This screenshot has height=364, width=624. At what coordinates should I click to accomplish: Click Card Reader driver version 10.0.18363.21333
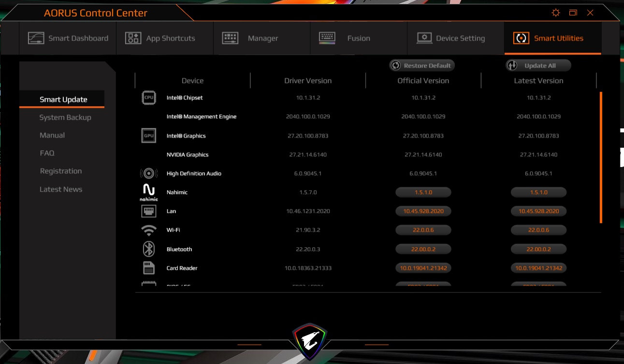(308, 268)
